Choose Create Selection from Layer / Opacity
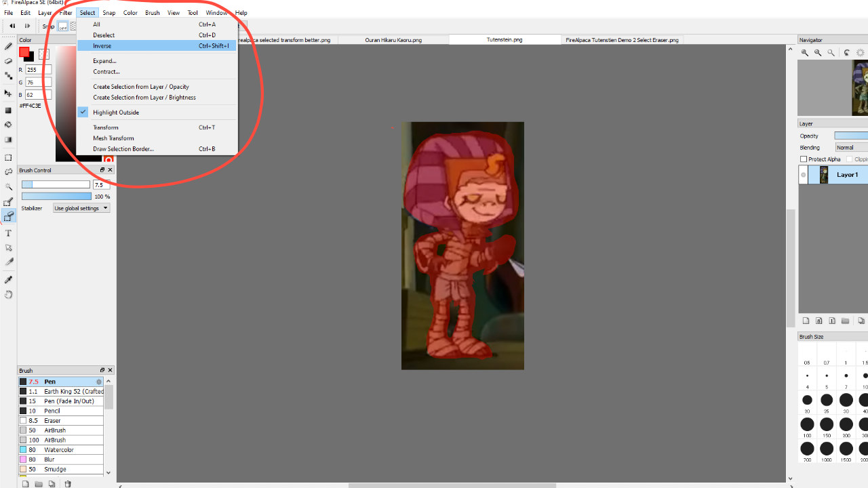Screen dimensions: 868x488 (157, 87)
